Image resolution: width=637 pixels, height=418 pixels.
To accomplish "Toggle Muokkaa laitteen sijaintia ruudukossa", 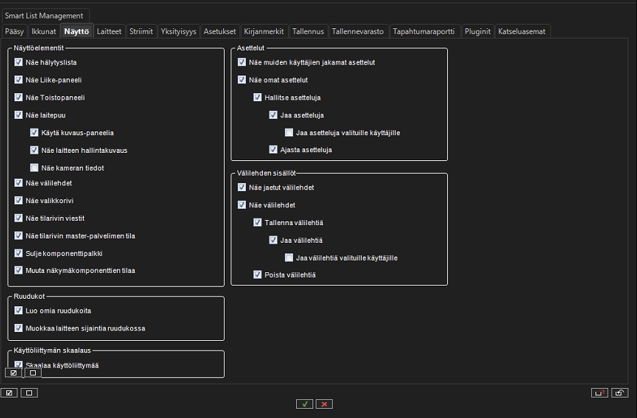I will pos(18,328).
